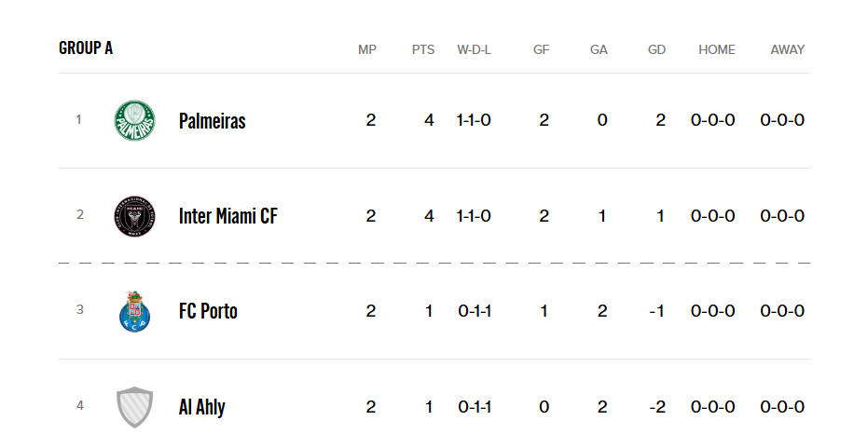Click Al Ahly W-D-L record 0-1-1
868x448 pixels.
(475, 406)
